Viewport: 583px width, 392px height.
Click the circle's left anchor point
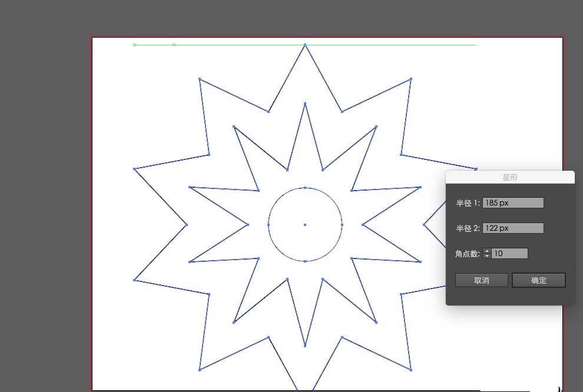pyautogui.click(x=269, y=224)
